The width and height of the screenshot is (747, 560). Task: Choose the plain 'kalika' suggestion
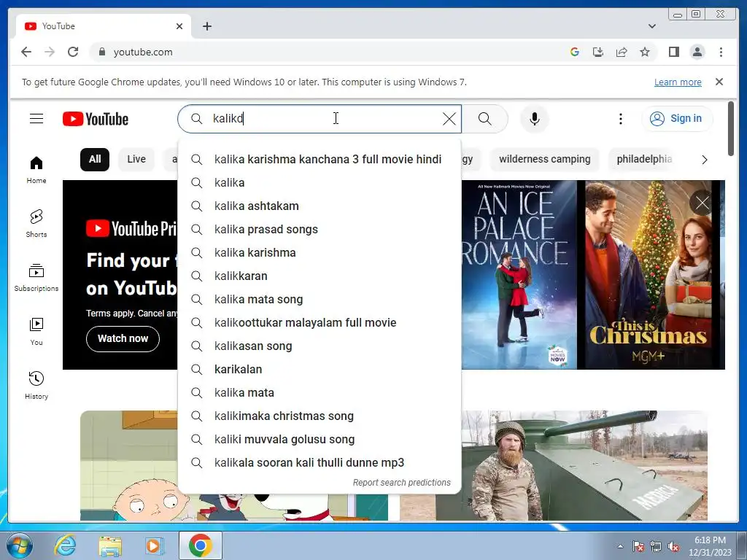pyautogui.click(x=320, y=182)
